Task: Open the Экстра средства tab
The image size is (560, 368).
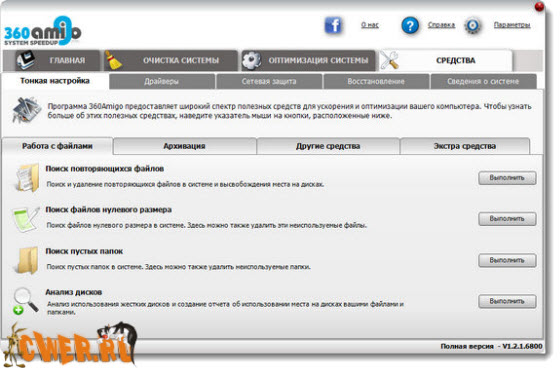Action: tap(465, 146)
